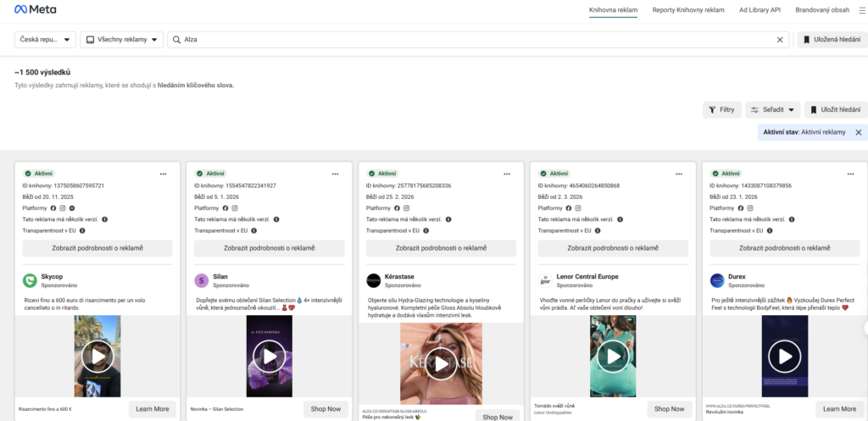
Task: Open three-dot menu on Durex ad card
Action: pos(851,173)
